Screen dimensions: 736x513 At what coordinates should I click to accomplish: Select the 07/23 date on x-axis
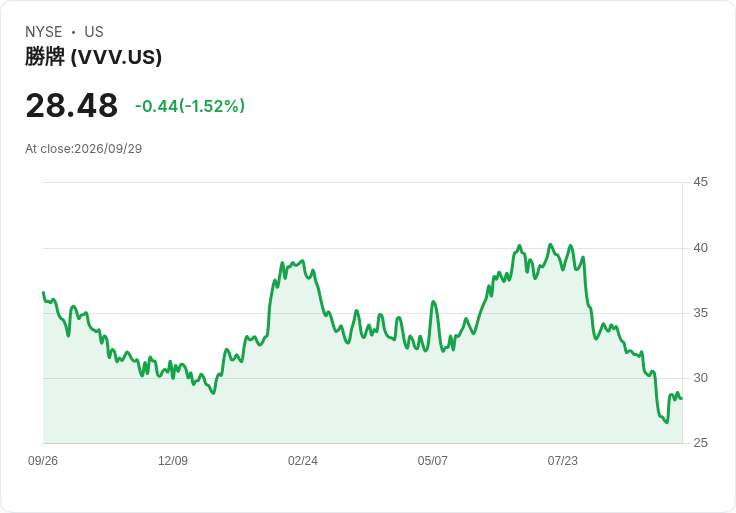pyautogui.click(x=562, y=461)
